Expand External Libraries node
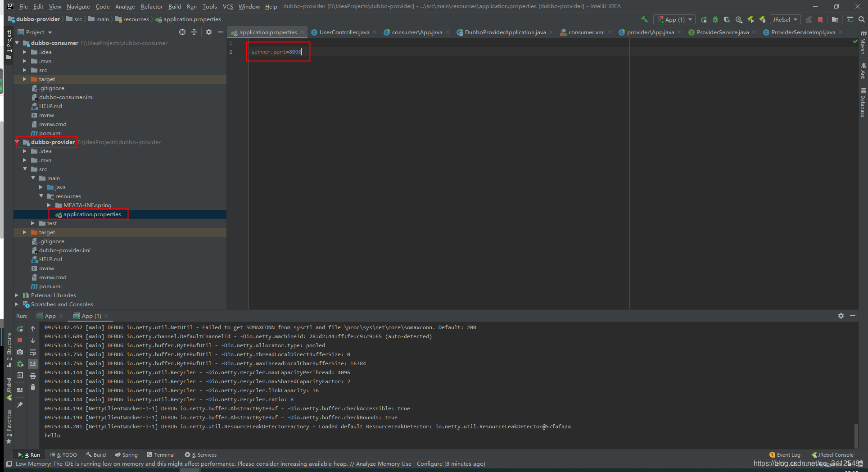868x472 pixels. tap(17, 295)
